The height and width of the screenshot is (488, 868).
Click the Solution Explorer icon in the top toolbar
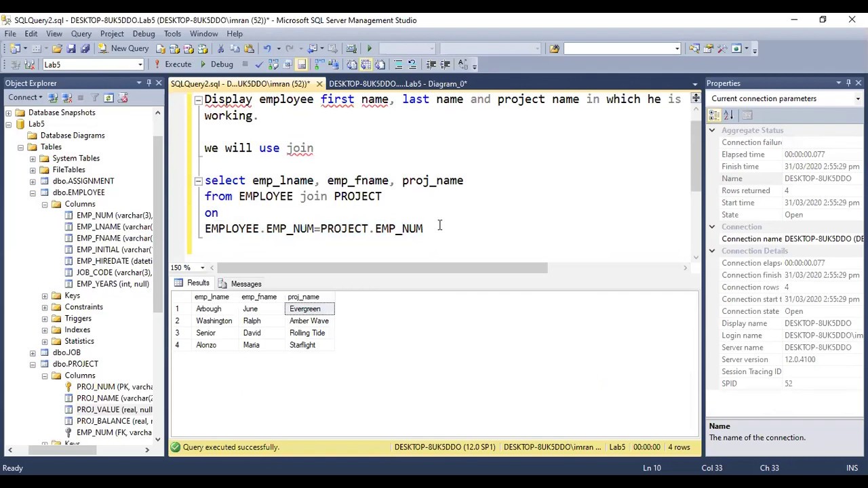(x=694, y=49)
